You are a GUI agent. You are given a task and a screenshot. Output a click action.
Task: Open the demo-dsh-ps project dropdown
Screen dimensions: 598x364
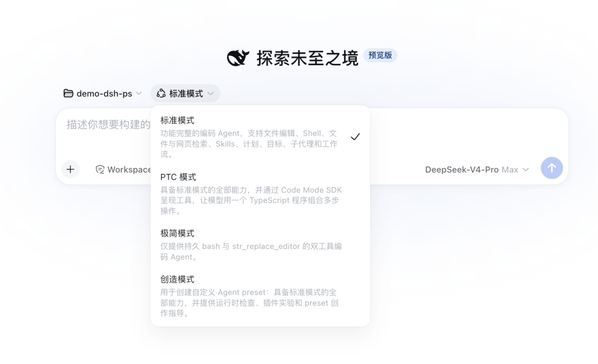tap(102, 93)
